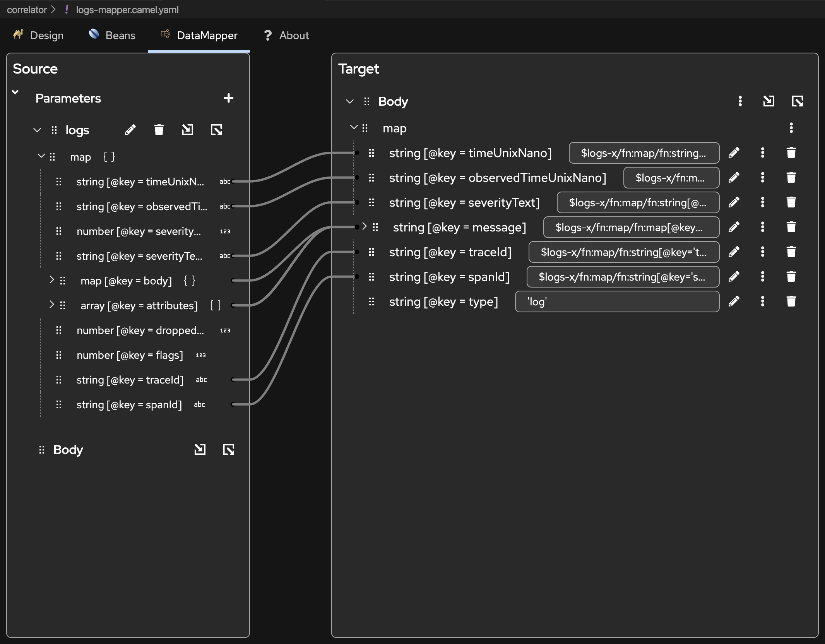Detach the schema from the target Body

click(x=797, y=101)
